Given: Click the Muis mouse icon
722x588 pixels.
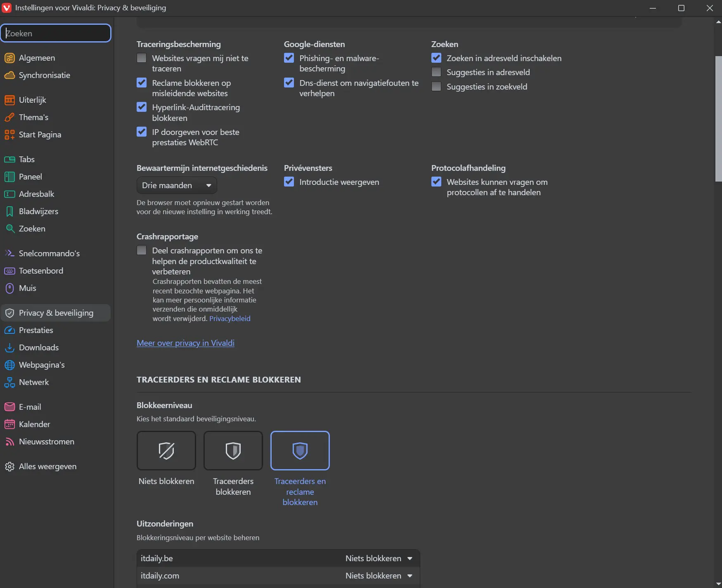Looking at the screenshot, I should coord(9,288).
